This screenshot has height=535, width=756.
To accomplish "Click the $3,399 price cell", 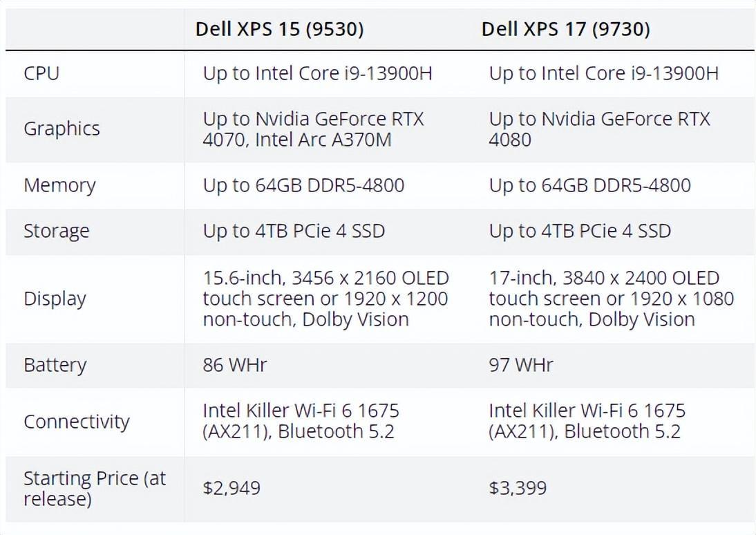I will [518, 488].
